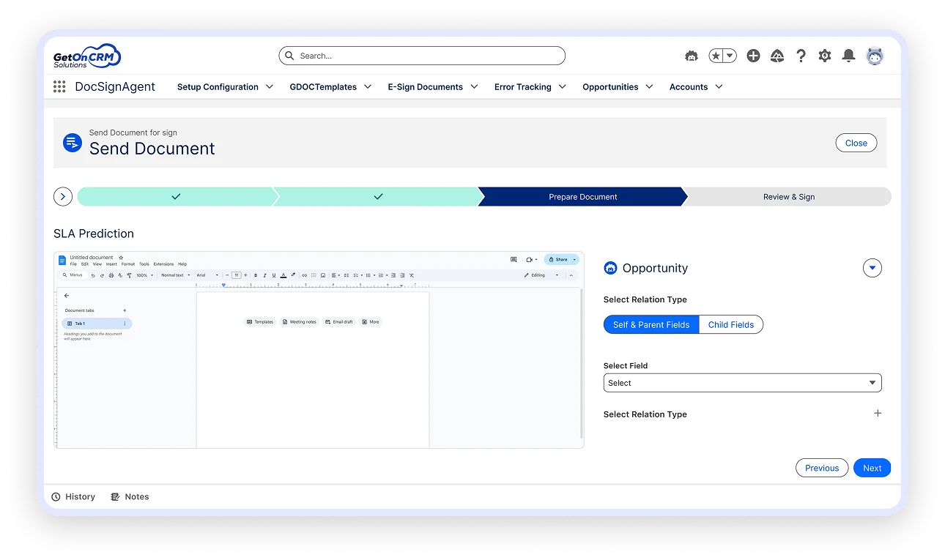Viewport: 945px width, 560px height.
Task: Click the Next button
Action: pyautogui.click(x=872, y=468)
